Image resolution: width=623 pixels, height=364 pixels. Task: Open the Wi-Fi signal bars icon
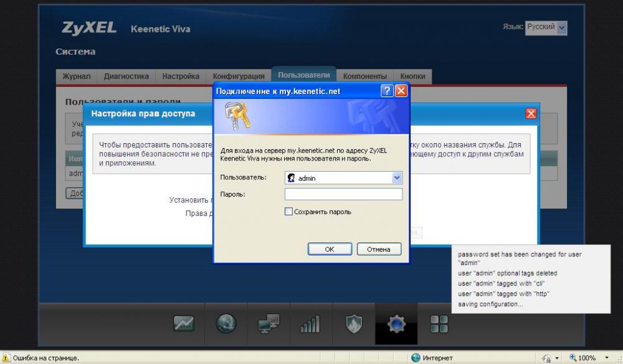coord(310,324)
